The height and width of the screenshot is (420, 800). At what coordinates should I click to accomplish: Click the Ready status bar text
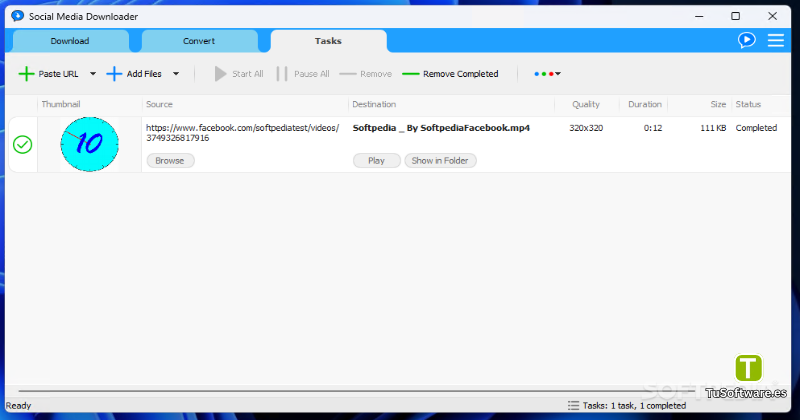click(x=18, y=406)
